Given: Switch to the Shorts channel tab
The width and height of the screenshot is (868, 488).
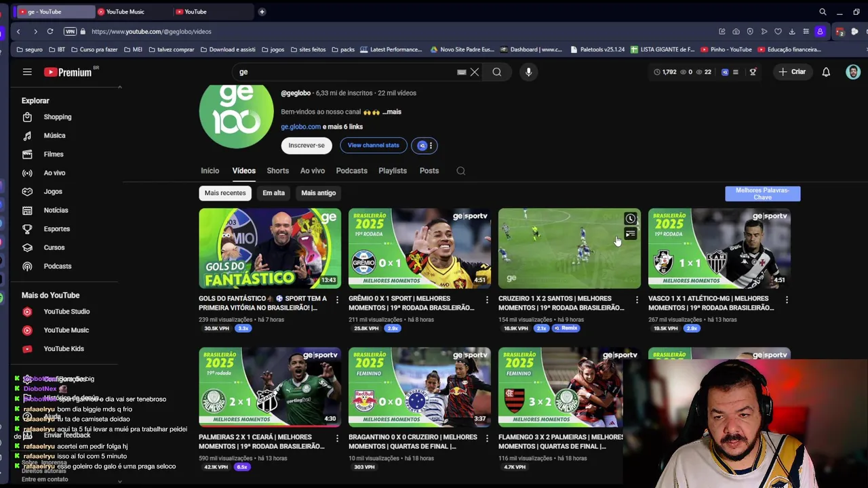Looking at the screenshot, I should [x=277, y=171].
